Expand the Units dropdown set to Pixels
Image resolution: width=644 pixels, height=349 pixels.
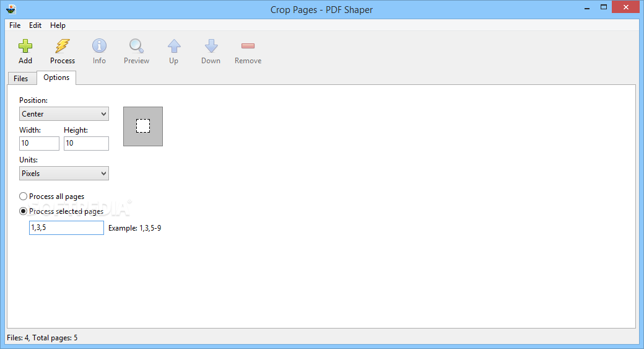click(64, 174)
